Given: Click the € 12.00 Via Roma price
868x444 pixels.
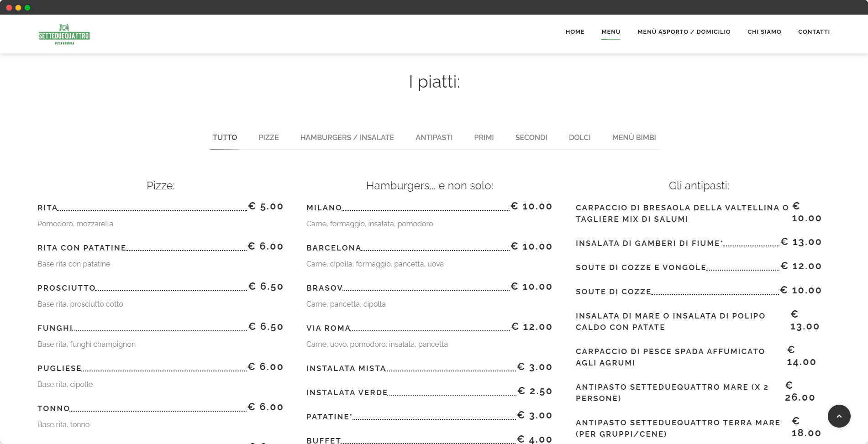Looking at the screenshot, I should pyautogui.click(x=532, y=327).
